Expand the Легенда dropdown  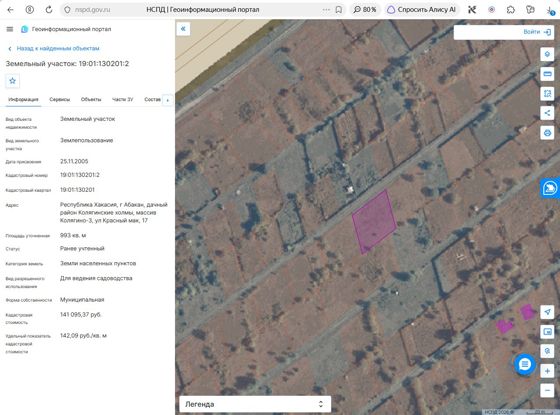click(255, 404)
